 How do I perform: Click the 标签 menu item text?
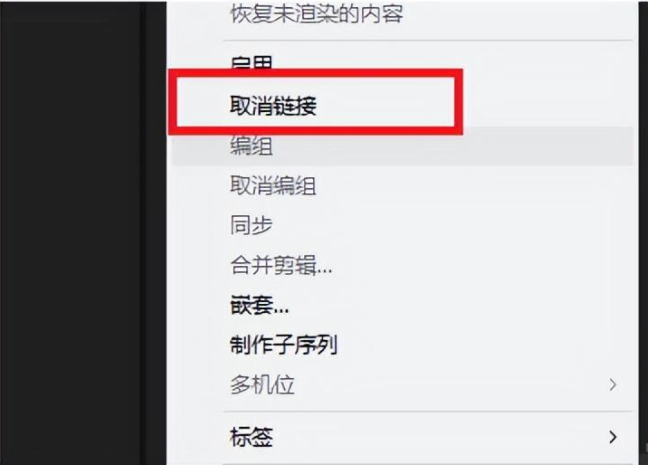tap(251, 437)
